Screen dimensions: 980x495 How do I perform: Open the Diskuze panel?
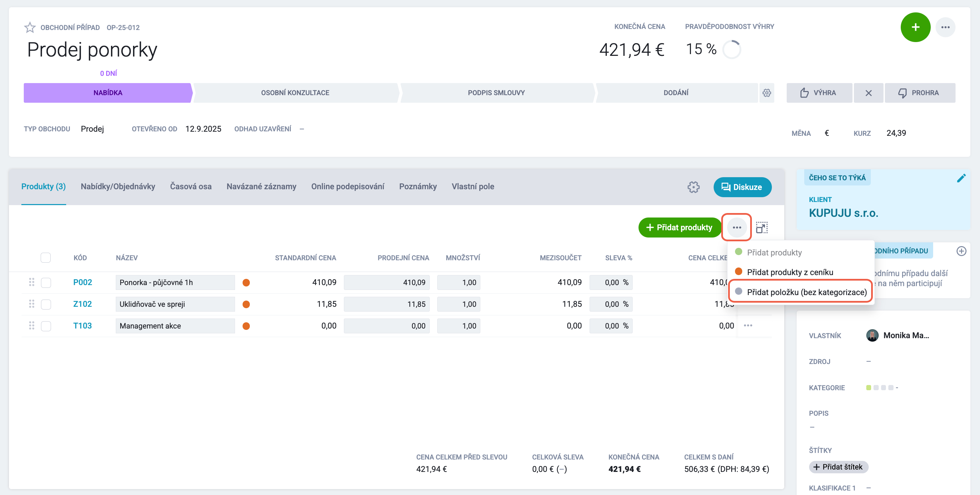click(742, 187)
